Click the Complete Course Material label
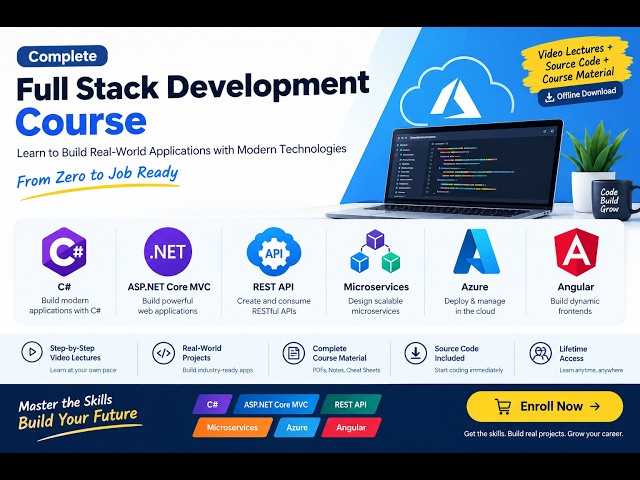Viewport: 640px width, 480px height. [340, 353]
